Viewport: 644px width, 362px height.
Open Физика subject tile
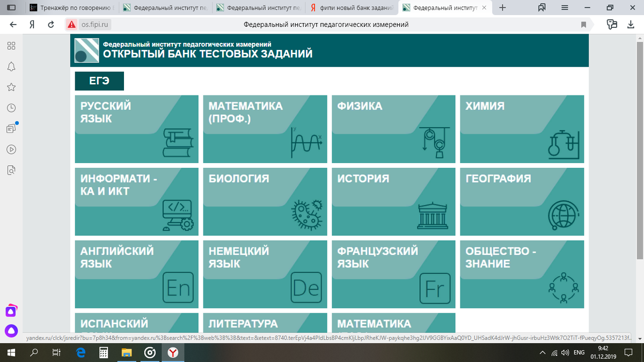393,129
